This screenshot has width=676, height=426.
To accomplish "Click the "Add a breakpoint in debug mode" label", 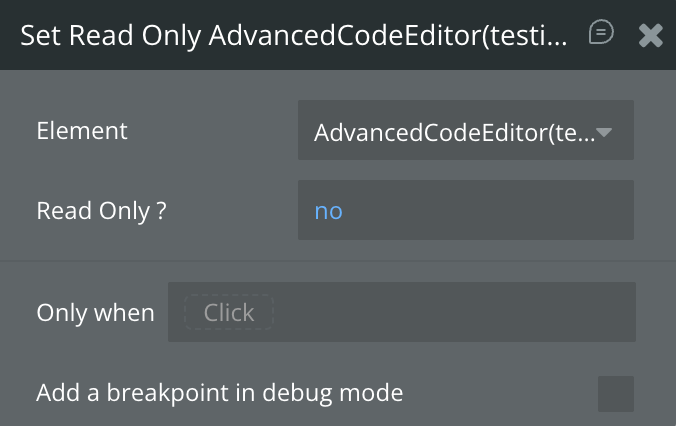I will [219, 393].
